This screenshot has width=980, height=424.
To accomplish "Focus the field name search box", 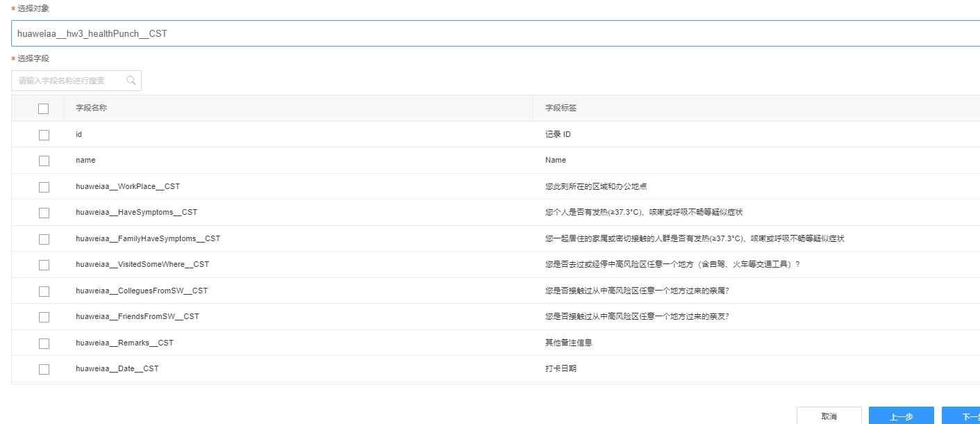I will [x=69, y=81].
